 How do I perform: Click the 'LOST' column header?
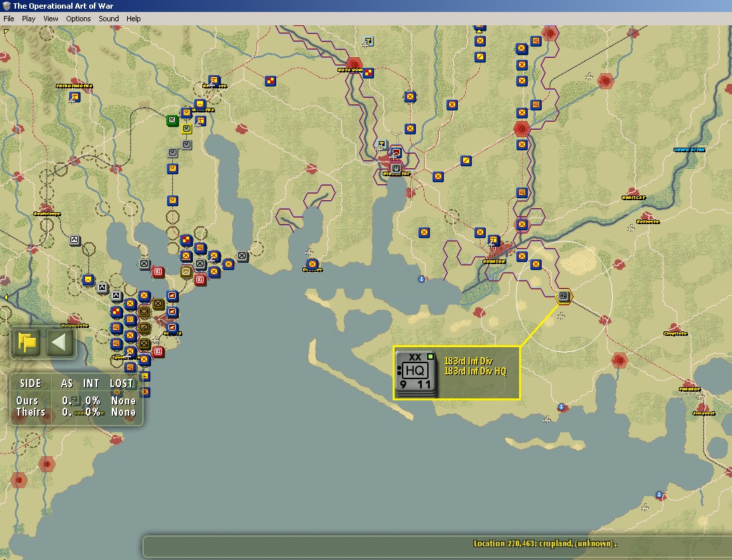pyautogui.click(x=122, y=384)
